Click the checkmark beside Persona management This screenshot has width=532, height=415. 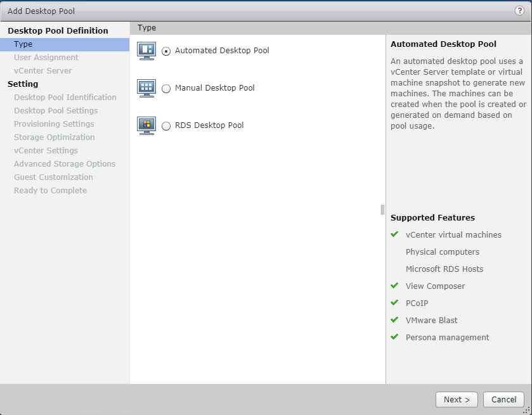396,337
